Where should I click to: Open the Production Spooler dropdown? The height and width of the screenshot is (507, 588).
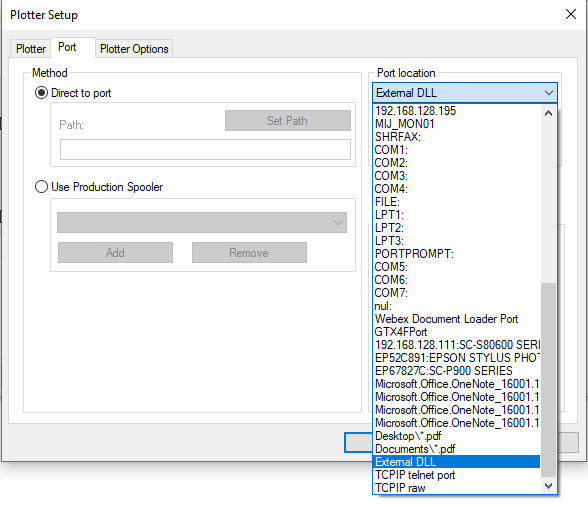(202, 222)
